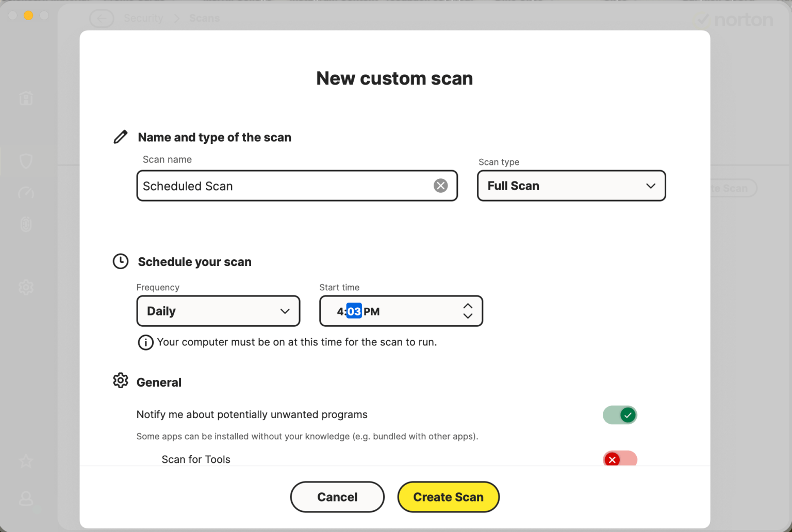Select the Security shield icon in sidebar
This screenshot has width=792, height=532.
26,161
